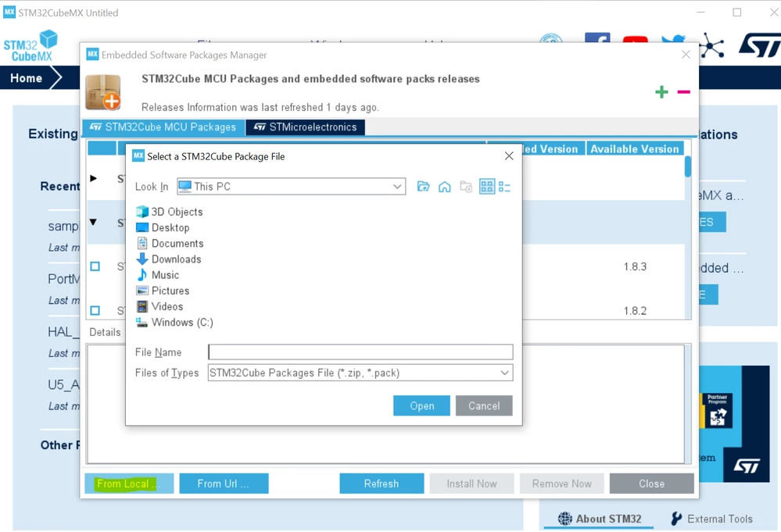Viewport: 781px width, 532px height.
Task: Collapse the expanded package row arrow
Action: (x=93, y=222)
